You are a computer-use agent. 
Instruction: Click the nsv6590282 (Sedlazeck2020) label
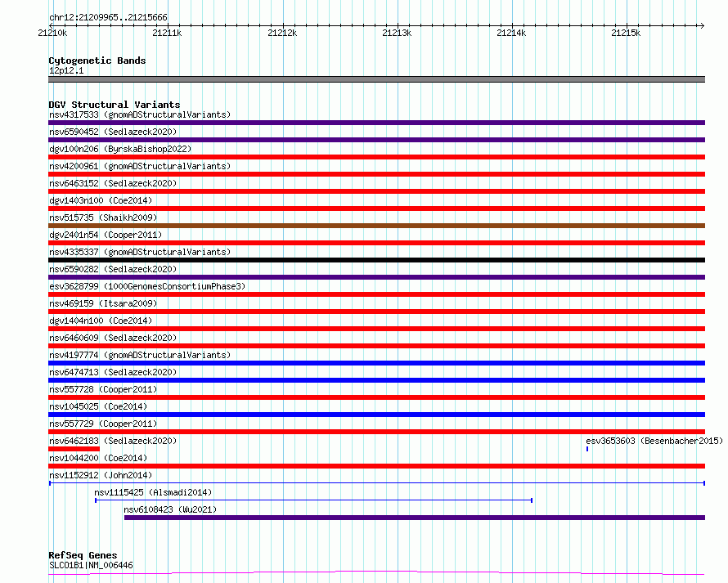[113, 269]
